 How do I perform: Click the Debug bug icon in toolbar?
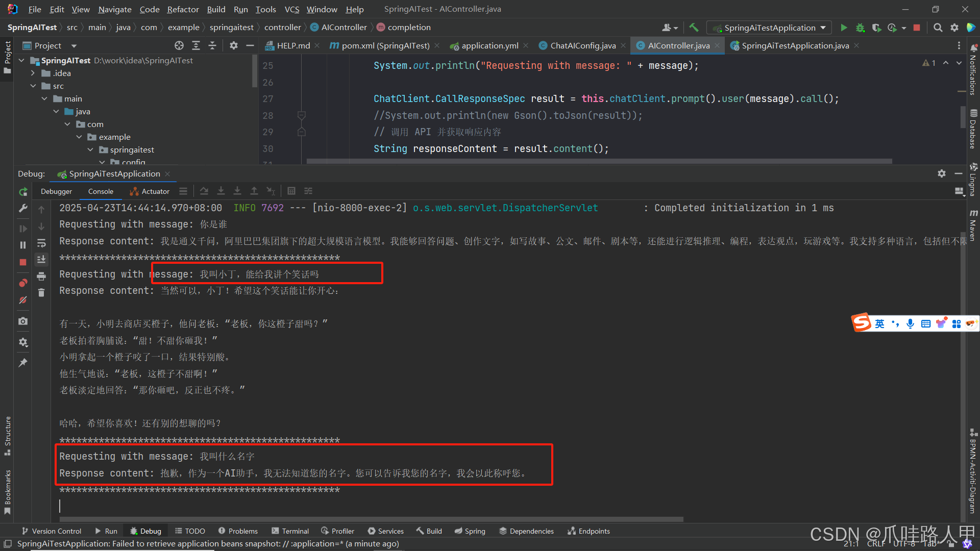[860, 28]
